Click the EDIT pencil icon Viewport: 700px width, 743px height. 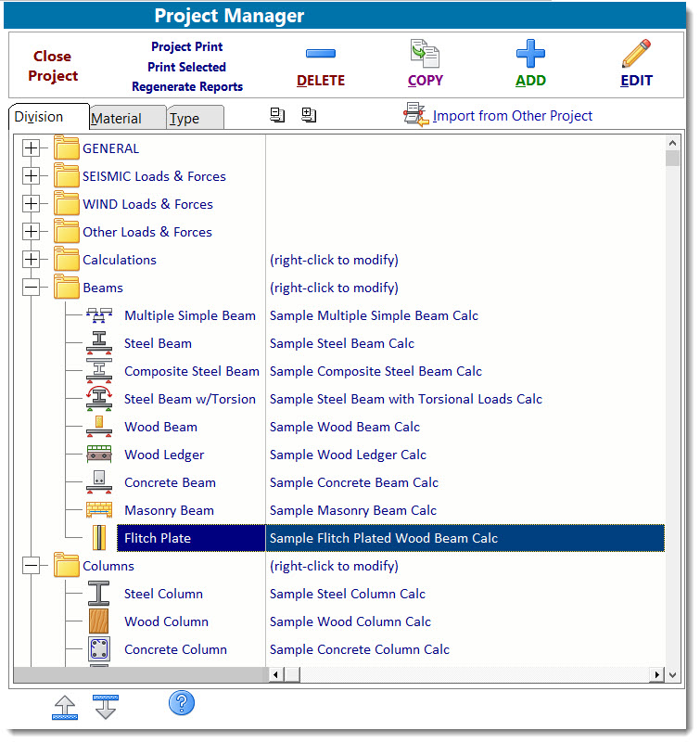[636, 54]
